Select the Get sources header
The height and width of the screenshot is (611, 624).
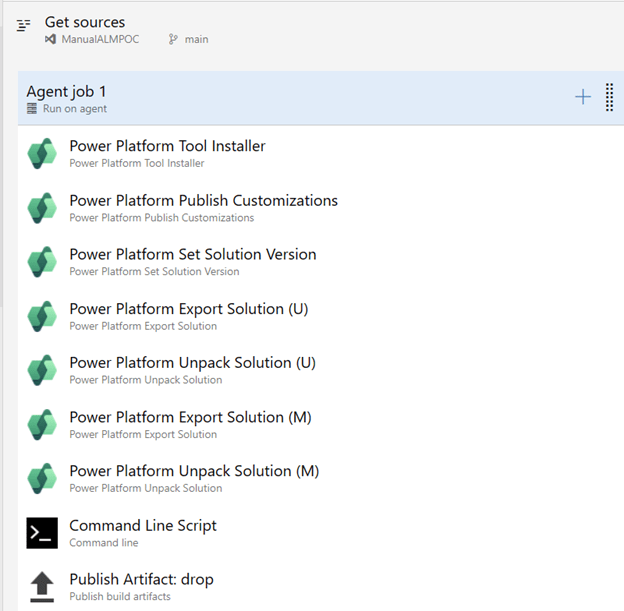point(85,22)
